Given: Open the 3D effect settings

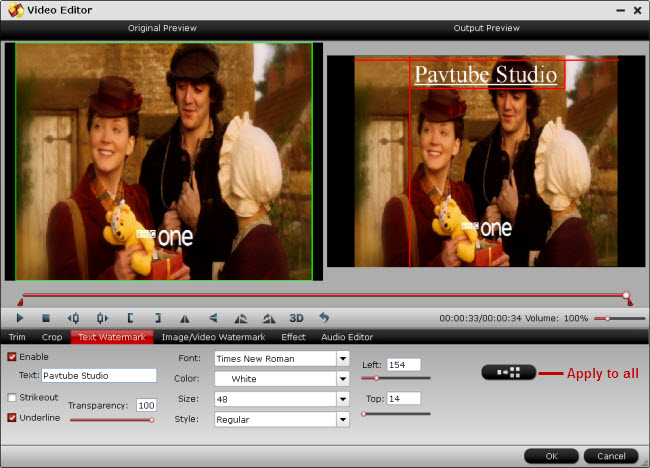Looking at the screenshot, I should (x=296, y=318).
